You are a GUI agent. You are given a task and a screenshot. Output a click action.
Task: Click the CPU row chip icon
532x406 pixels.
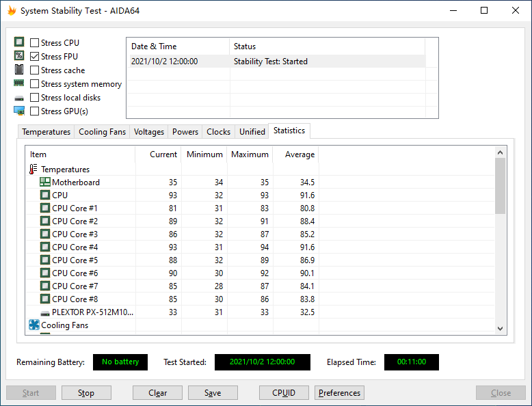pos(44,195)
